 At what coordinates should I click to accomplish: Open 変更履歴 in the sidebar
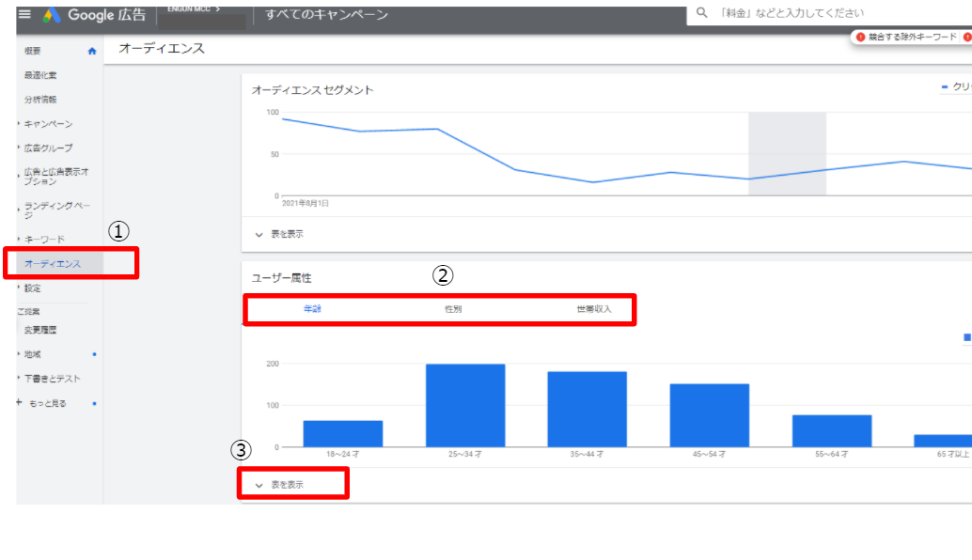40,330
